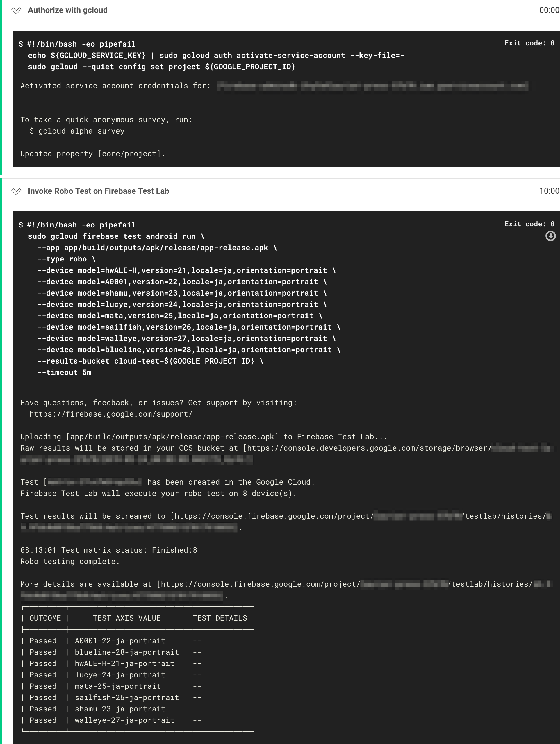Download the Robo Test step log output
Screen dimensions: 560x744
coord(551,236)
